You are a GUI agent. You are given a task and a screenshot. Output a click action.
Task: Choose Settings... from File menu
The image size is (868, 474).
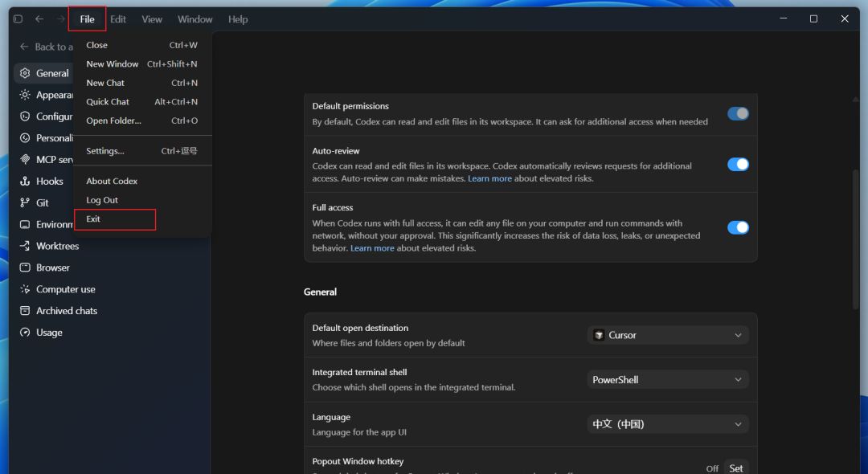pyautogui.click(x=142, y=150)
